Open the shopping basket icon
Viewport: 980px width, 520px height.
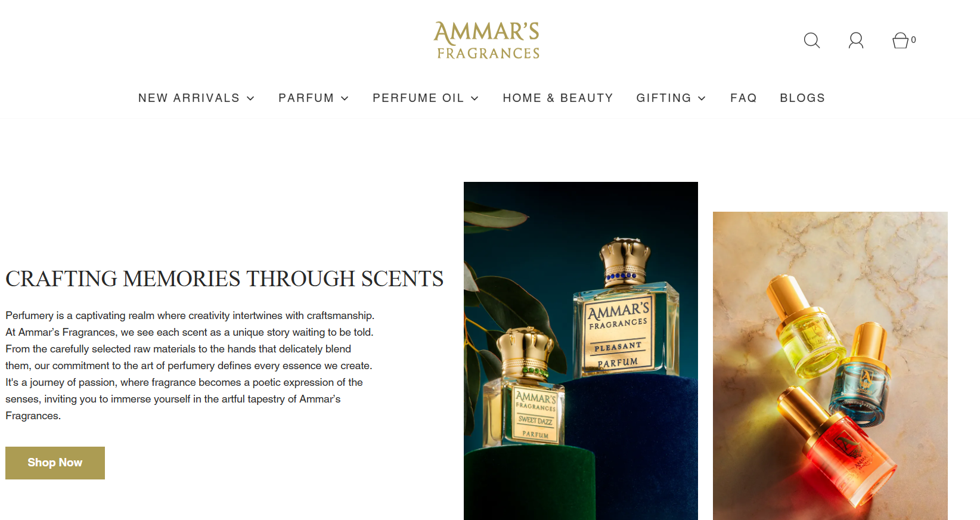coord(900,40)
